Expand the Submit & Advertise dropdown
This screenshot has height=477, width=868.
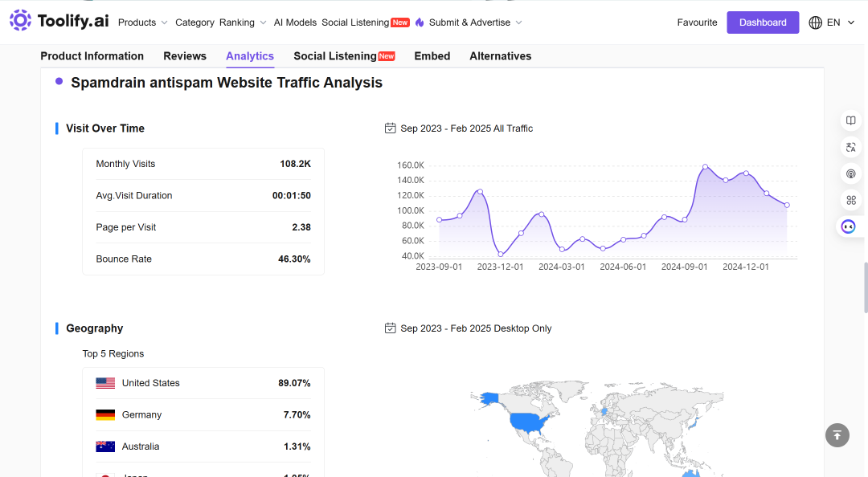click(x=476, y=22)
